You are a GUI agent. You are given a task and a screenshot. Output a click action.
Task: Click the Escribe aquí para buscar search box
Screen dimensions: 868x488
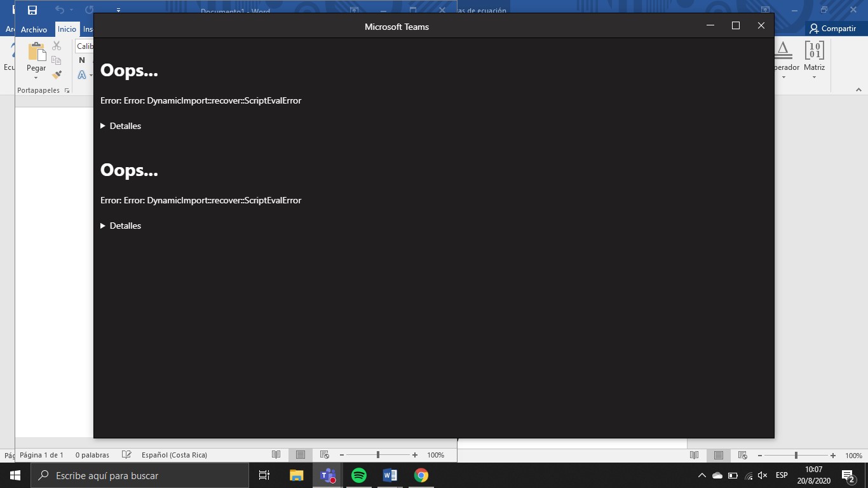[x=140, y=475]
